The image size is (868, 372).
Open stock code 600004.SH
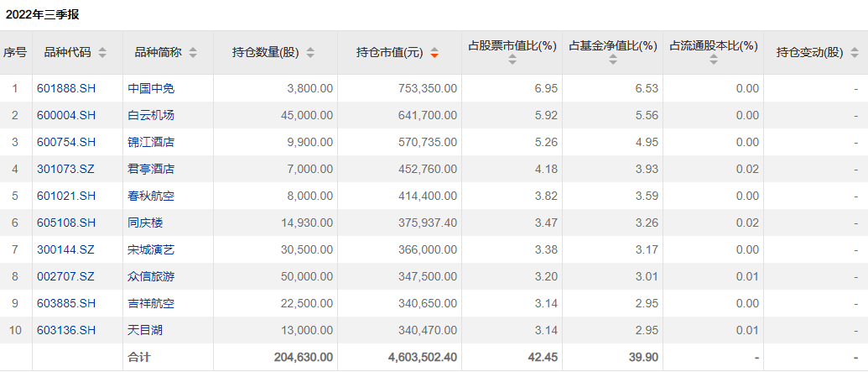[x=66, y=115]
